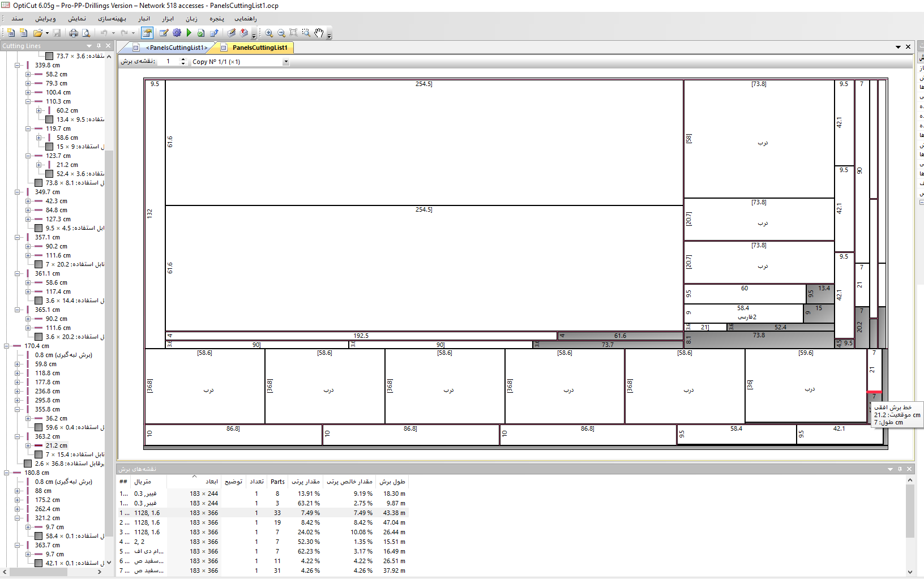Viewport: 924px width, 579px height.
Task: Close the نقشه‌های برش bottom panel
Action: tap(909, 469)
